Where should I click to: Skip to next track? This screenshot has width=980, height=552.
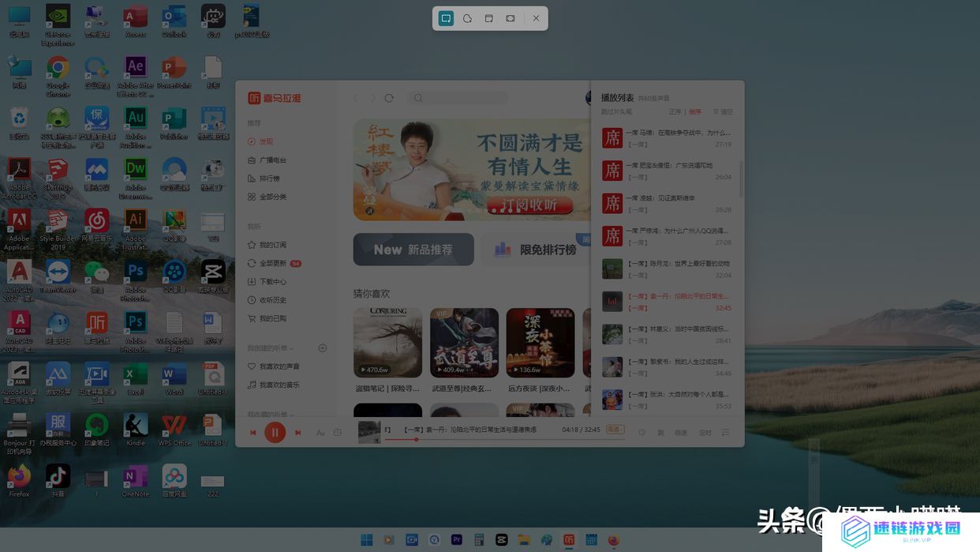point(297,433)
